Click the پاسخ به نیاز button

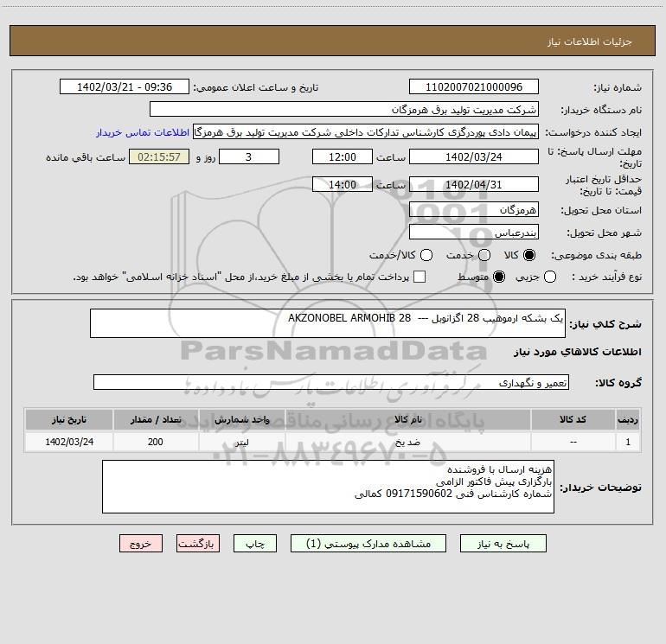tap(503, 544)
